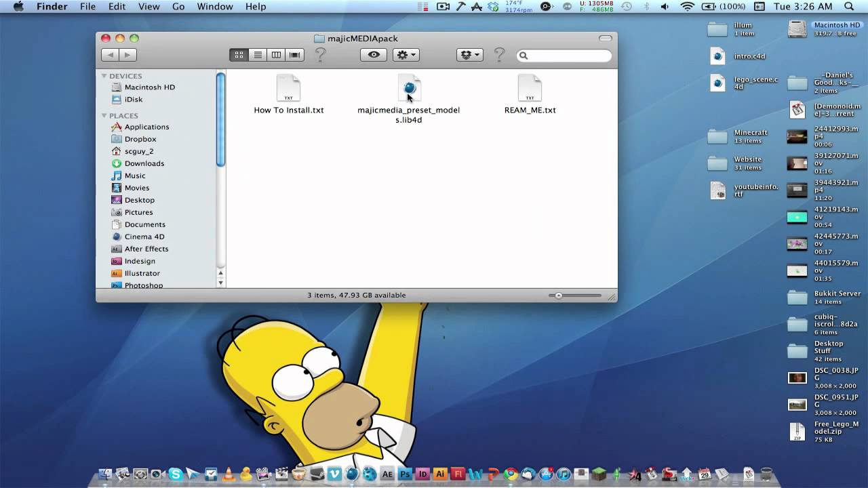This screenshot has width=868, height=488.
Task: Click Time Machine menu bar icon
Action: coord(627,7)
